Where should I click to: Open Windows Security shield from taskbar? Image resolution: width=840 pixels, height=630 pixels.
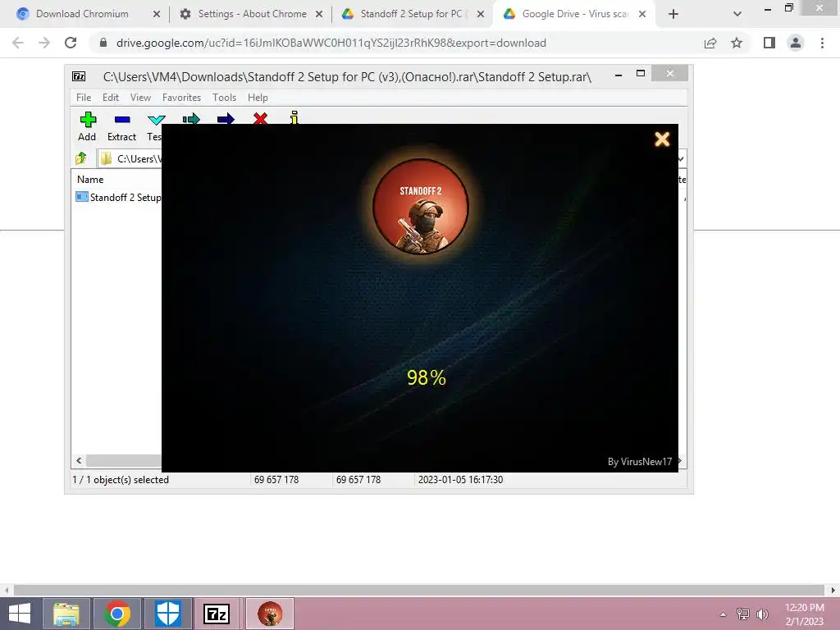coord(167,614)
